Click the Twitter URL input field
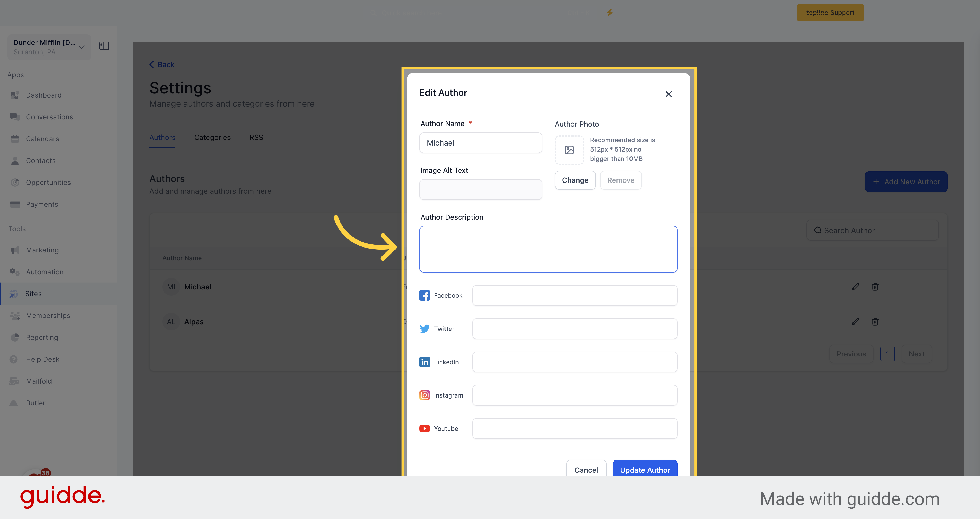 pyautogui.click(x=575, y=328)
